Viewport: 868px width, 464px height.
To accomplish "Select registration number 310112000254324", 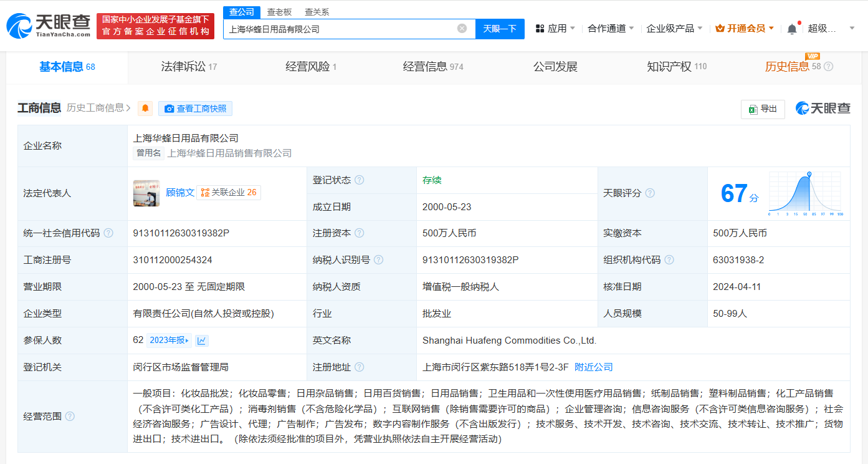I will (x=173, y=260).
